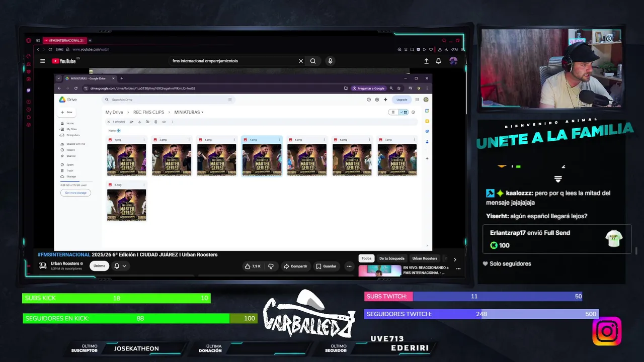Viewport: 644px width, 362px height.
Task: Select the 8.png thumbnail
Action: click(126, 205)
